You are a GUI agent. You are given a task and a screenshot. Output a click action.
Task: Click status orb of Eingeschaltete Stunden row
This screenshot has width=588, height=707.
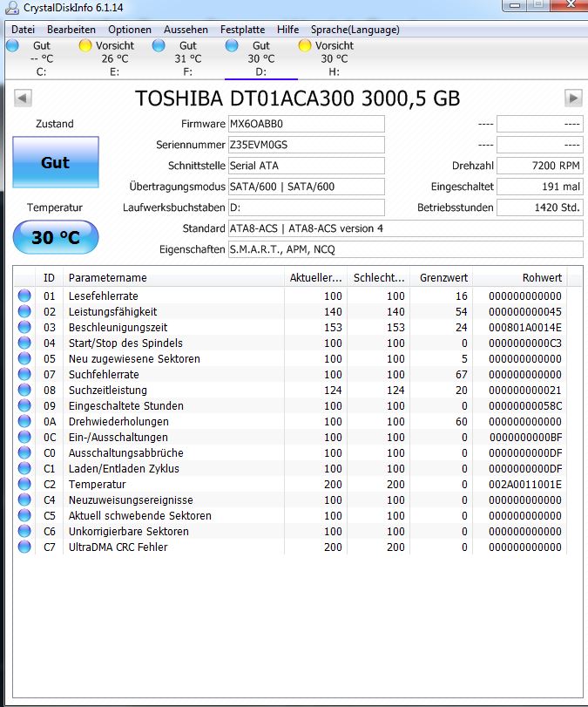[24, 405]
